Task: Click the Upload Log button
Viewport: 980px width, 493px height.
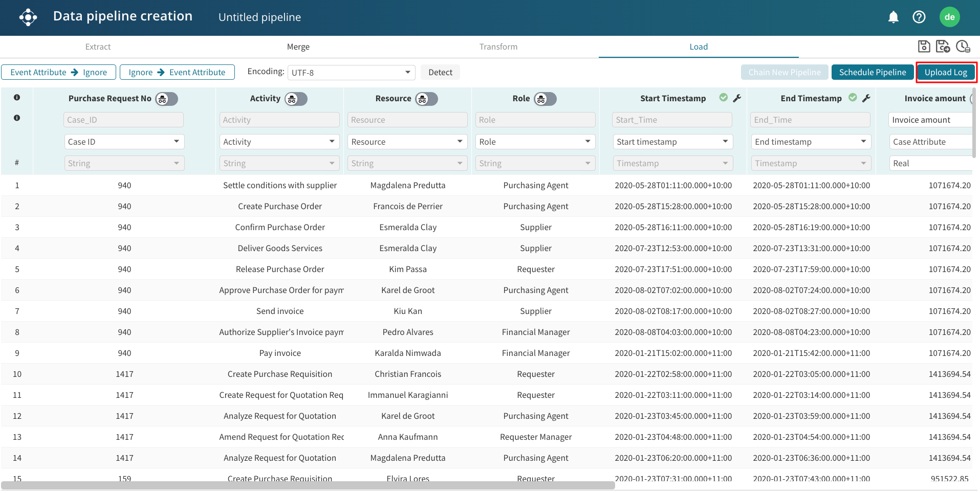Action: pos(946,73)
